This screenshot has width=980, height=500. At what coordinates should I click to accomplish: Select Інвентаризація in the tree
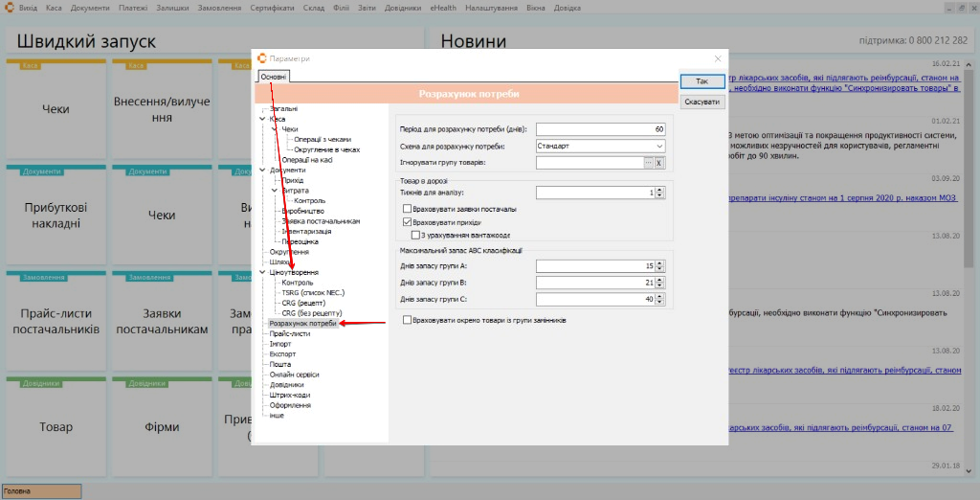coord(306,231)
